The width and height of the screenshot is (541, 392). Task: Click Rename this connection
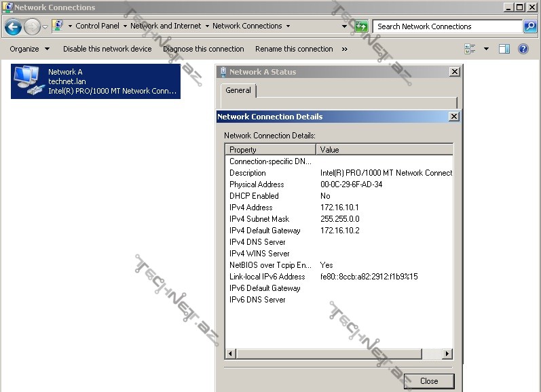tap(294, 49)
